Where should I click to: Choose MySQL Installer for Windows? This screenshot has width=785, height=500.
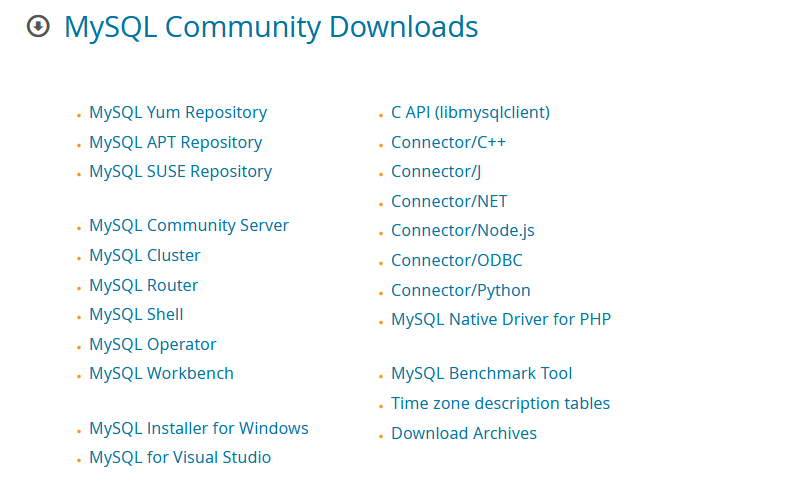click(199, 428)
